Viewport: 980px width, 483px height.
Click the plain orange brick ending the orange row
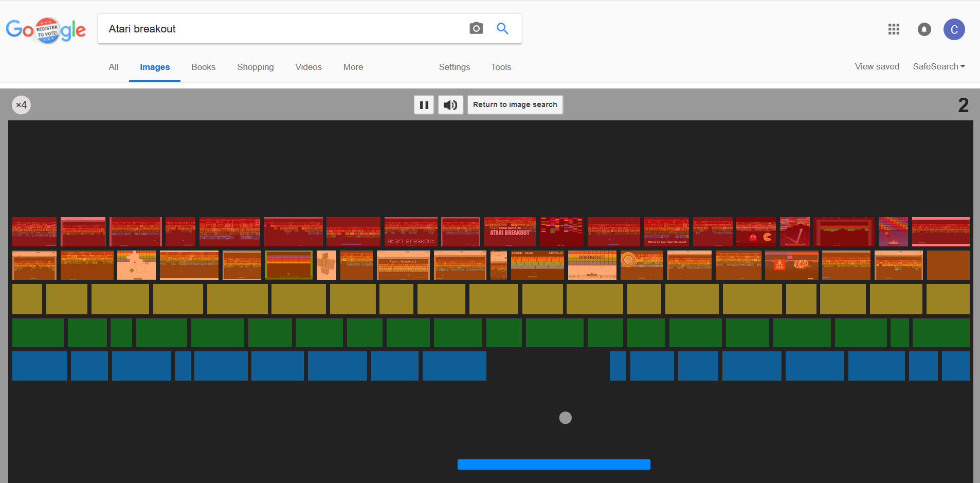[x=948, y=265]
